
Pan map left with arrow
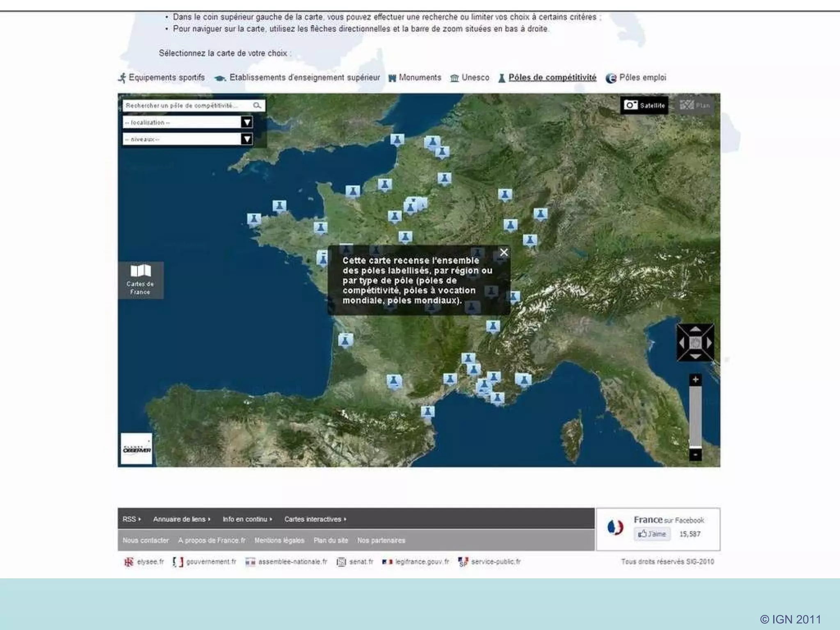point(682,343)
